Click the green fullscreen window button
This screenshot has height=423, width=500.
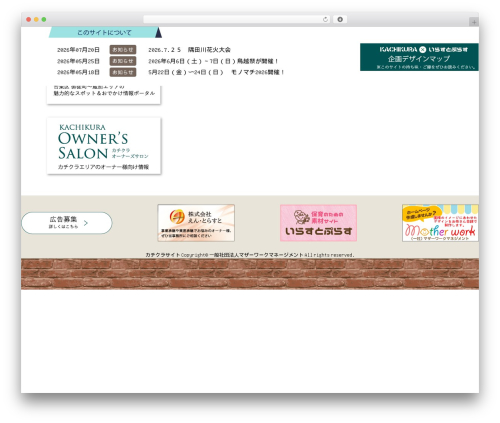[x=44, y=19]
